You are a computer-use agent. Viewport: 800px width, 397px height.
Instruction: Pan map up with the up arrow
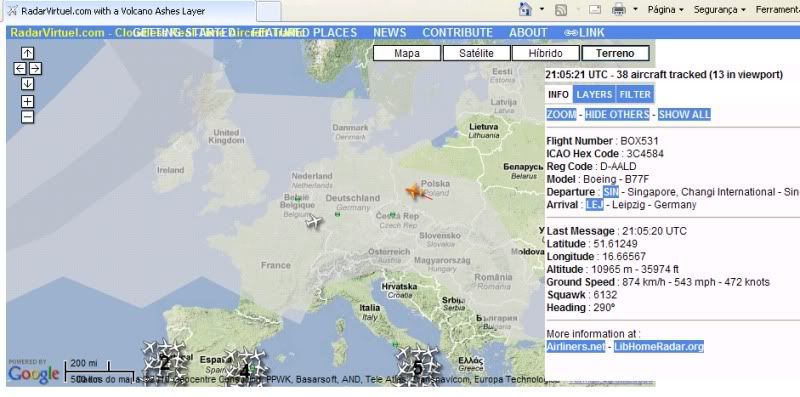coord(28,53)
